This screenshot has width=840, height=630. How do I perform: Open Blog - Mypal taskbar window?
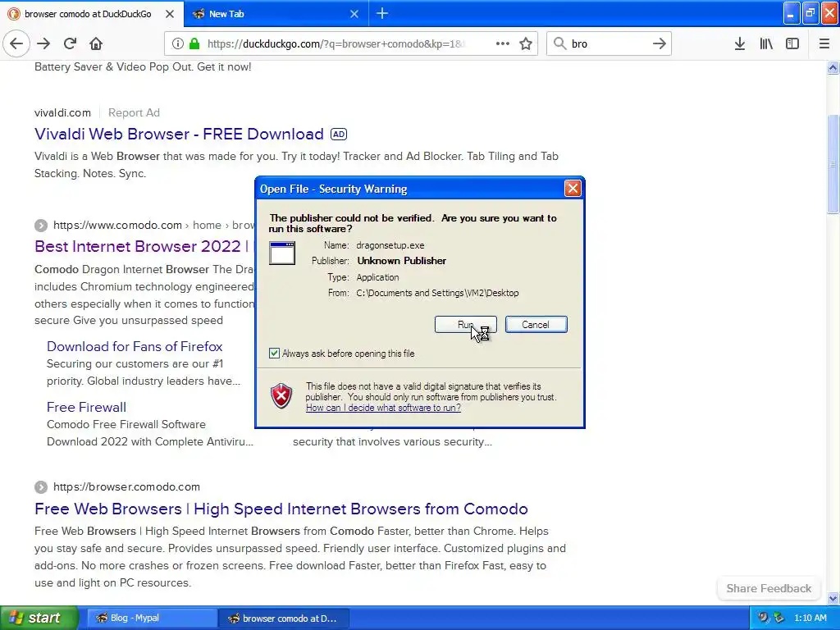pos(152,618)
